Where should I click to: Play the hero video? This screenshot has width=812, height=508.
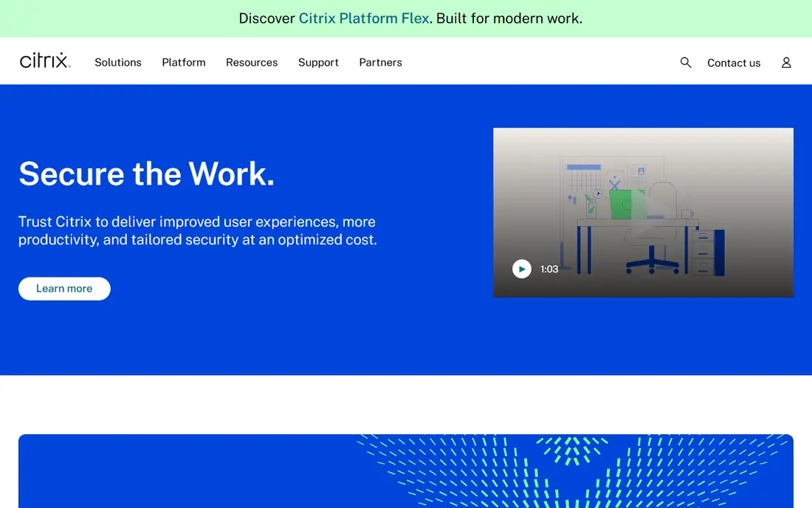coord(521,269)
